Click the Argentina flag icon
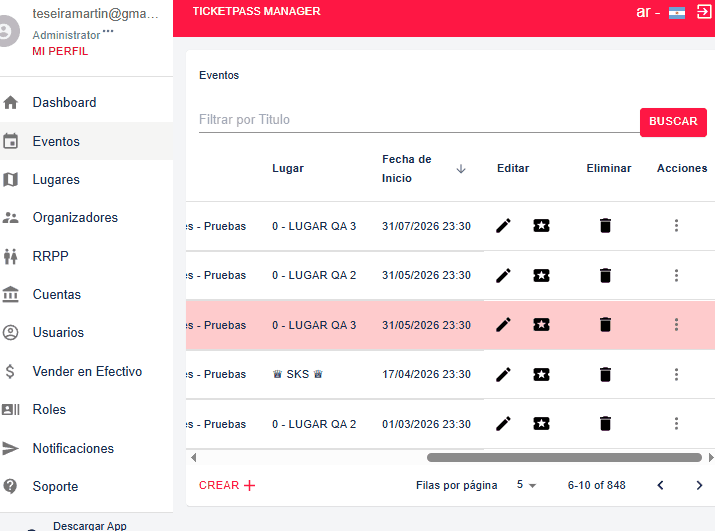This screenshot has width=715, height=531. [x=677, y=13]
